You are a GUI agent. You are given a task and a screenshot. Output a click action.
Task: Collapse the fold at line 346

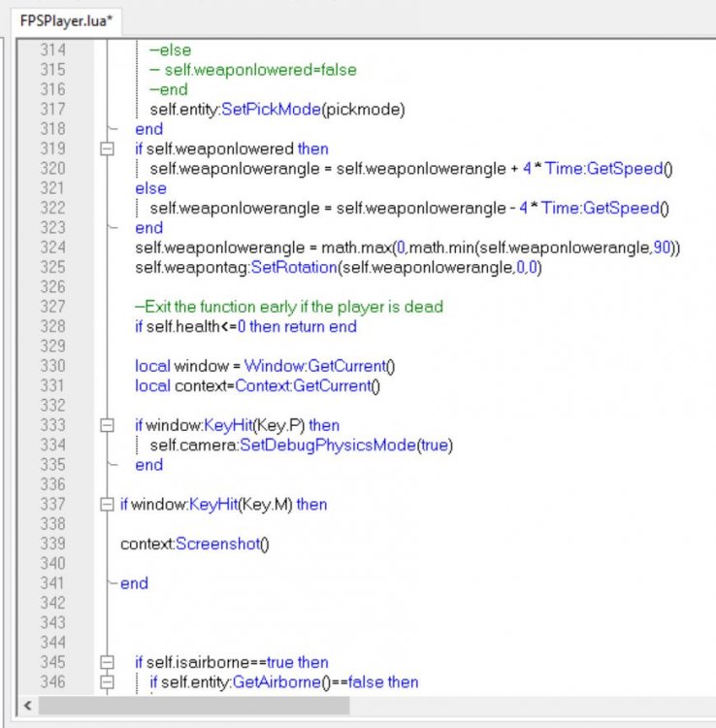pyautogui.click(x=107, y=682)
